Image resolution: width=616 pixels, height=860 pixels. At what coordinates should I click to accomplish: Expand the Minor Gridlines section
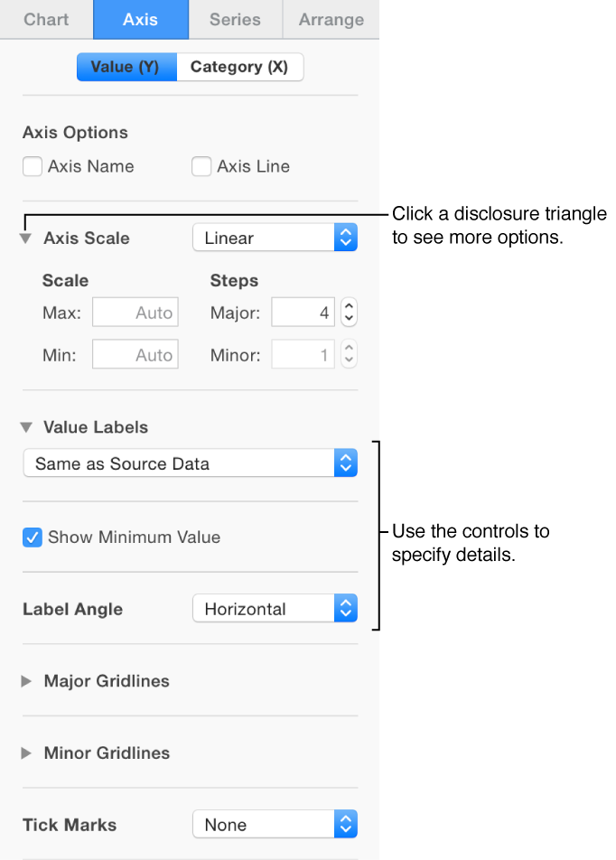pos(24,752)
